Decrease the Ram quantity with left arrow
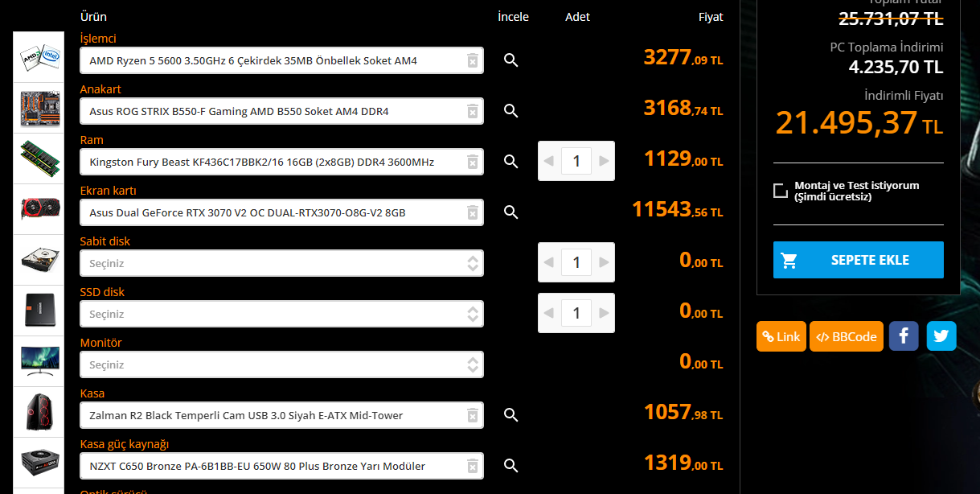The width and height of the screenshot is (980, 494). (549, 161)
